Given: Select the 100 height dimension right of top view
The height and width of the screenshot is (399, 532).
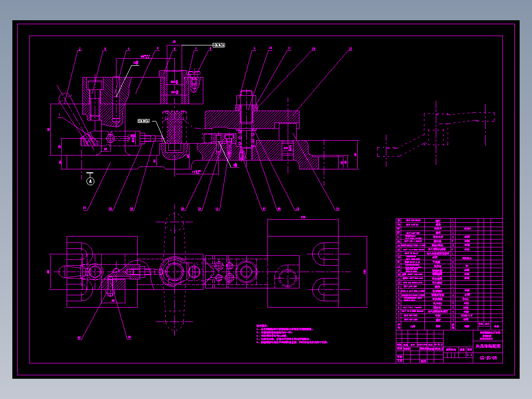Looking at the screenshot, I should pyautogui.click(x=365, y=272).
